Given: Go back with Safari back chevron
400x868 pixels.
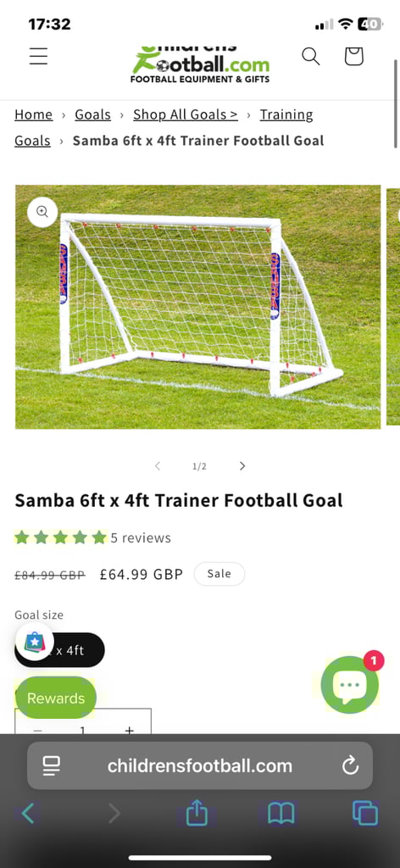Looking at the screenshot, I should coord(28,814).
